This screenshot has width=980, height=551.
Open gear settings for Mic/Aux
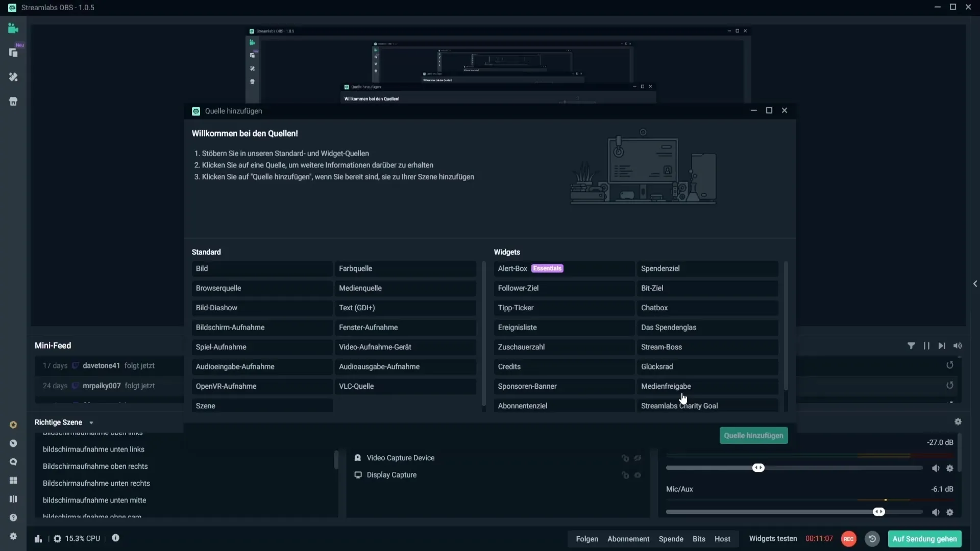pos(950,512)
